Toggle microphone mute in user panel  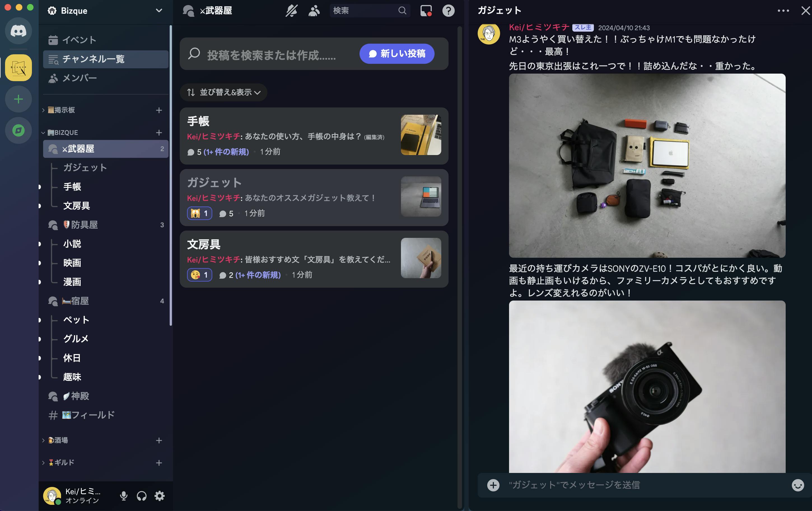124,496
